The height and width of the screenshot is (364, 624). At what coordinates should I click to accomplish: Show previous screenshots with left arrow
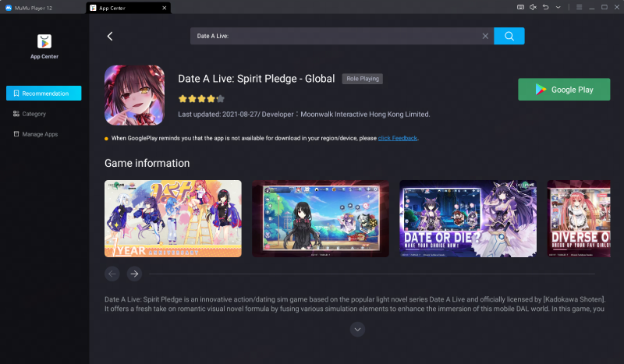tap(112, 274)
